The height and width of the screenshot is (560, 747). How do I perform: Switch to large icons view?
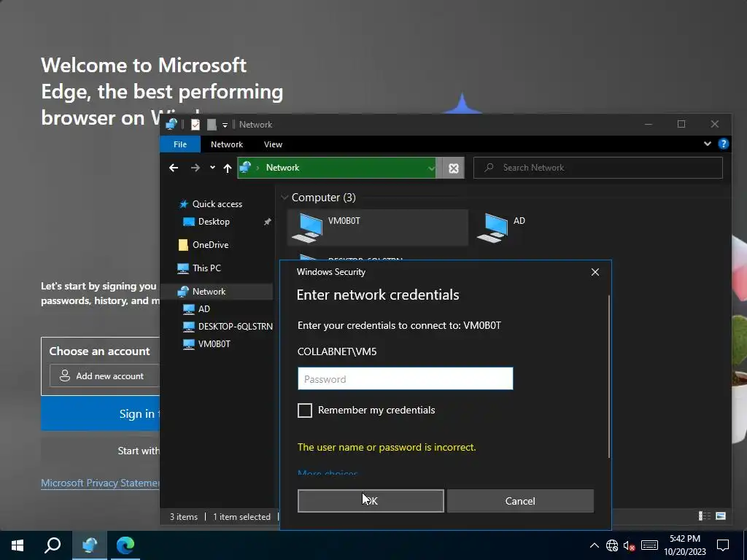coord(721,516)
